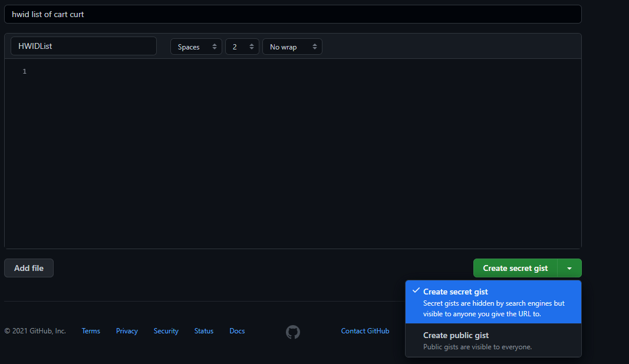Select the Create public gist menu option
The image size is (629, 364).
pos(493,340)
